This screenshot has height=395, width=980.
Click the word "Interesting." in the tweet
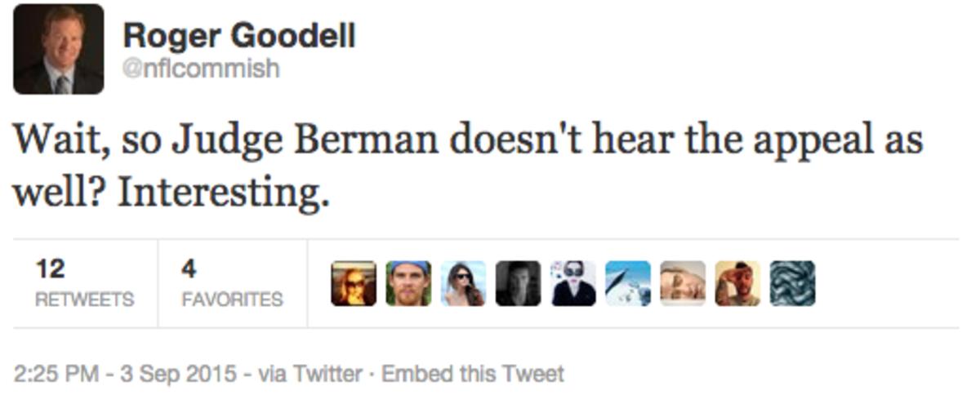tap(224, 194)
